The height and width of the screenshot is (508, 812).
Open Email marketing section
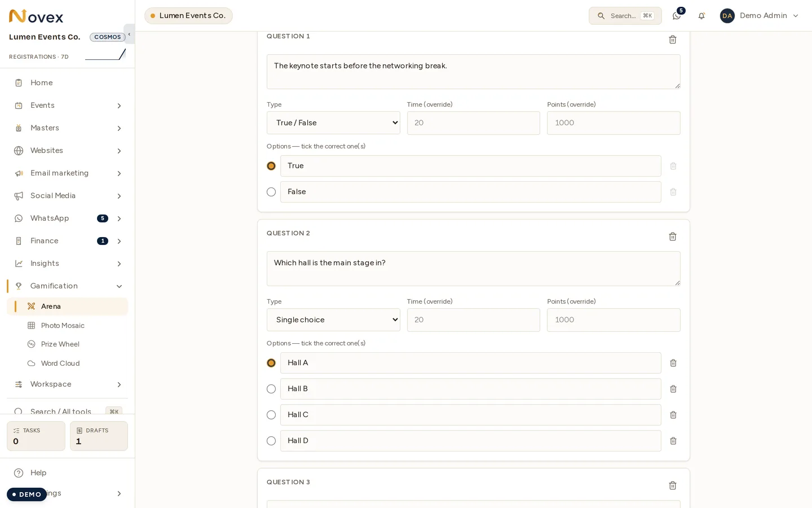click(67, 173)
